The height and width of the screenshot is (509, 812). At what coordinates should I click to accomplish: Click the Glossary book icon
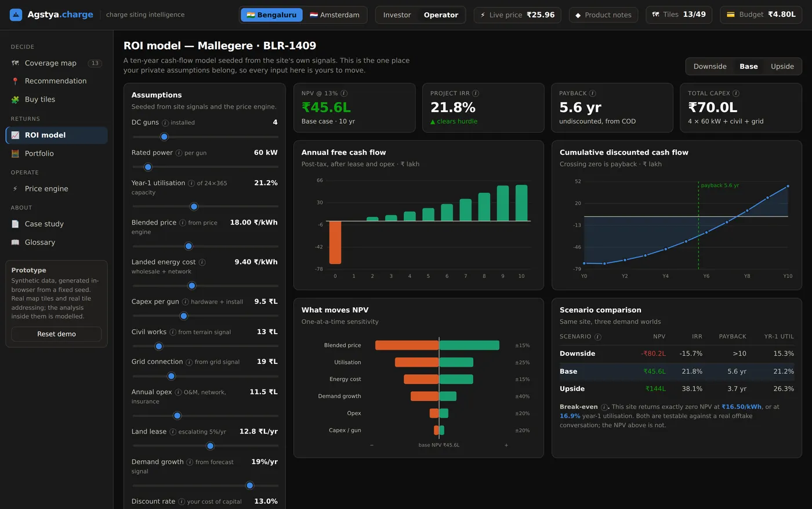pos(15,243)
